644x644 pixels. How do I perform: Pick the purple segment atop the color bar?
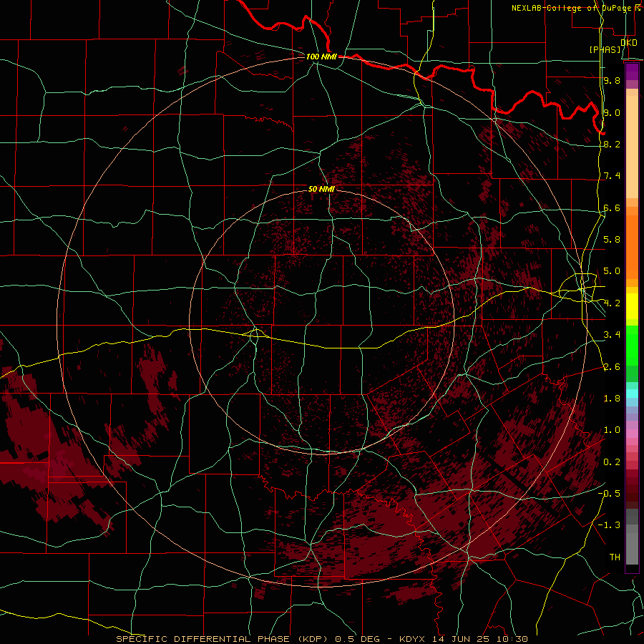(x=632, y=72)
